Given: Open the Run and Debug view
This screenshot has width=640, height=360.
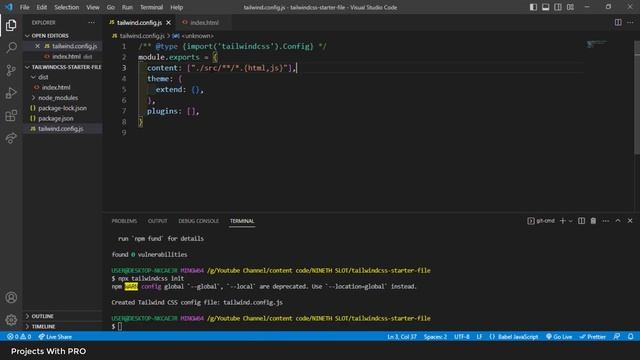Looking at the screenshot, I should (11, 93).
